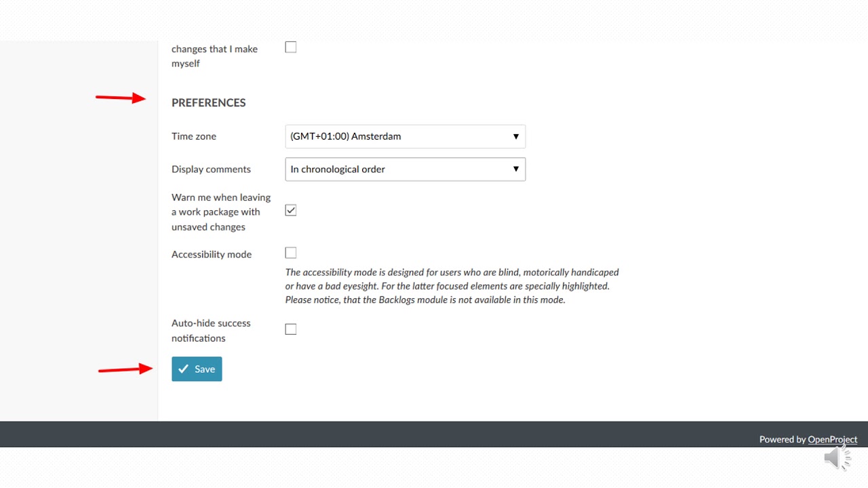
Task: Click the 'Time zone' label
Action: (x=194, y=136)
